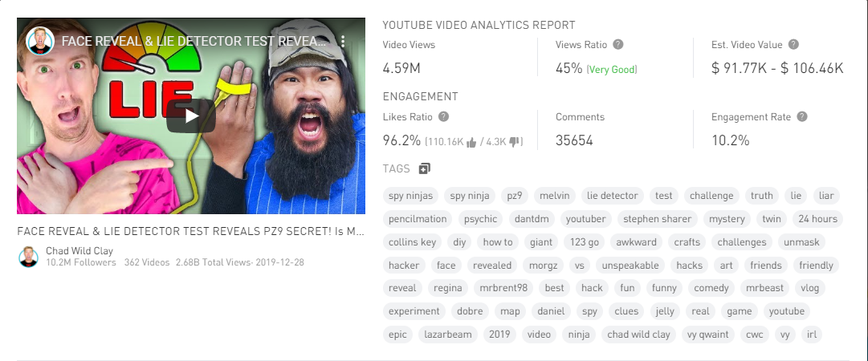Click the 35654 comments count
Screen dimensions: 868x361
574,140
